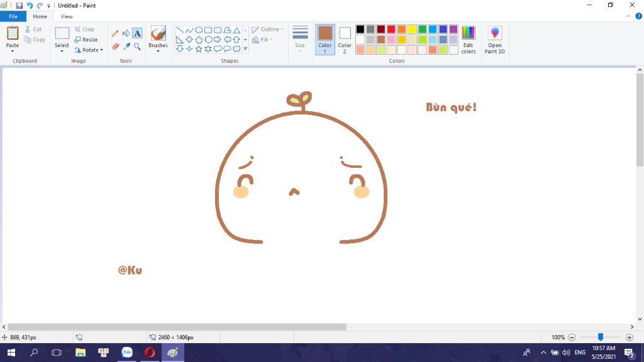Open File Explorer from the taskbar
This screenshot has width=644, height=362.
point(80,353)
